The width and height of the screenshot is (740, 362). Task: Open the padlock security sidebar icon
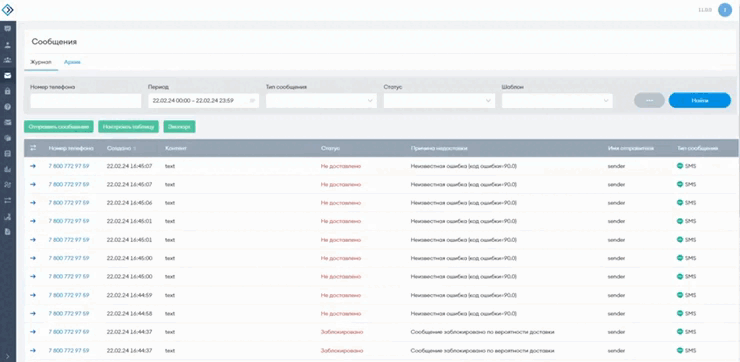point(8,91)
